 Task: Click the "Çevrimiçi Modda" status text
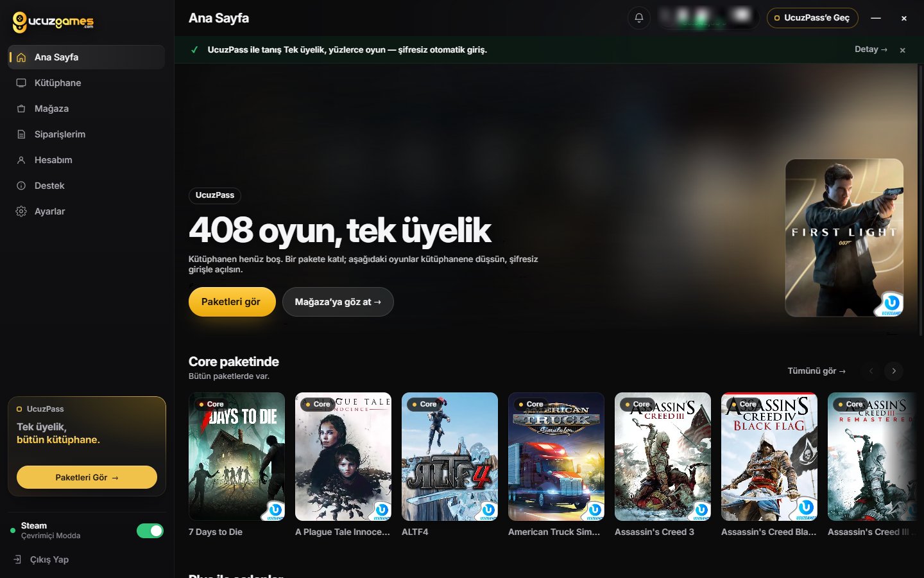point(51,536)
